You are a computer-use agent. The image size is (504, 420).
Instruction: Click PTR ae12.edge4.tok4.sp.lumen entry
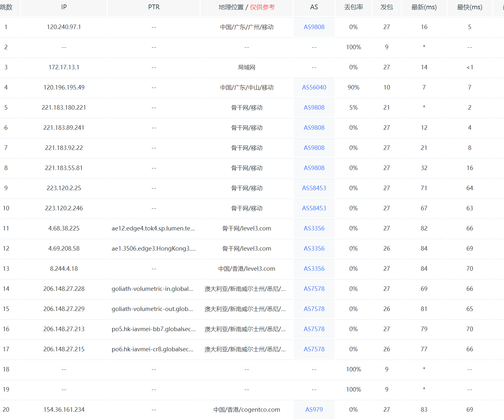coord(153,228)
